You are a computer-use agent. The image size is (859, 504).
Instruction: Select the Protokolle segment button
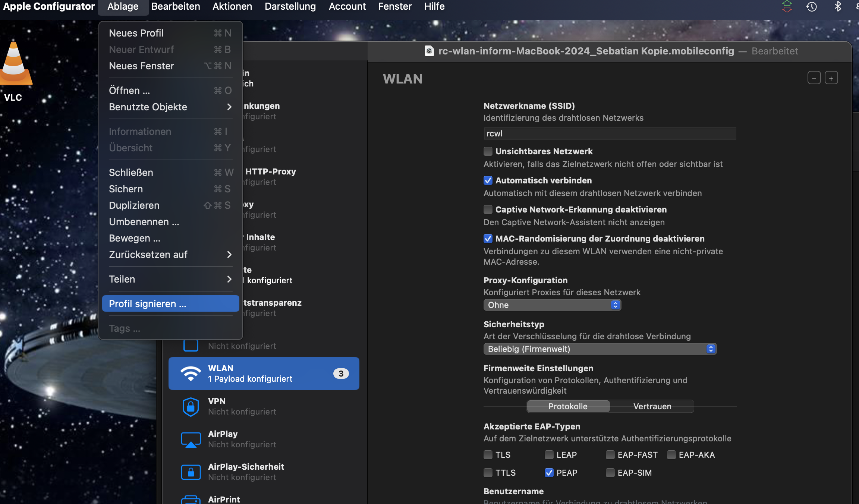point(568,406)
